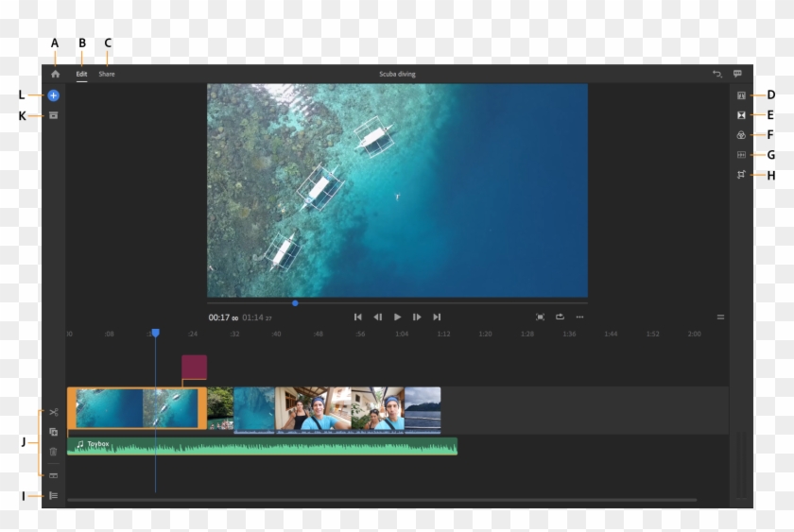The height and width of the screenshot is (532, 794).
Task: Step forward one frame
Action: (x=417, y=317)
